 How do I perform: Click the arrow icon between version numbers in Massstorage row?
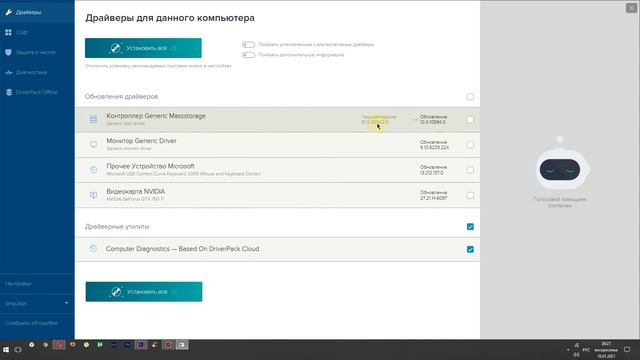pyautogui.click(x=414, y=120)
